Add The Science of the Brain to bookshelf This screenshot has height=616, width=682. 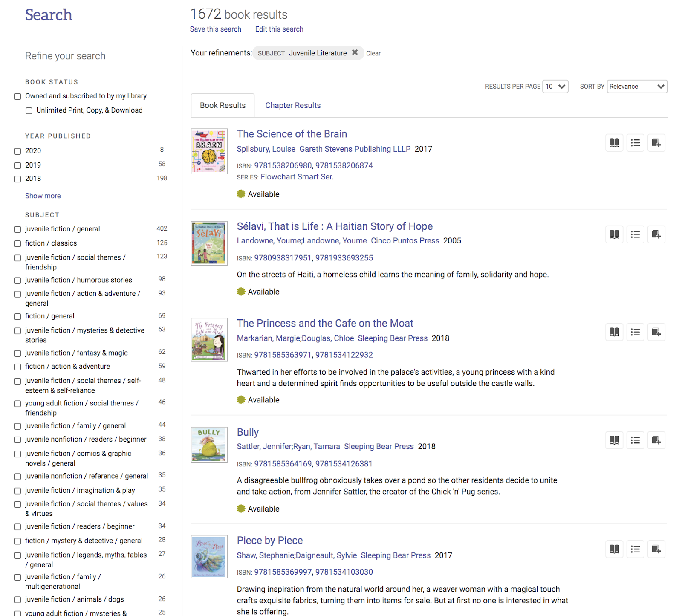point(656,143)
